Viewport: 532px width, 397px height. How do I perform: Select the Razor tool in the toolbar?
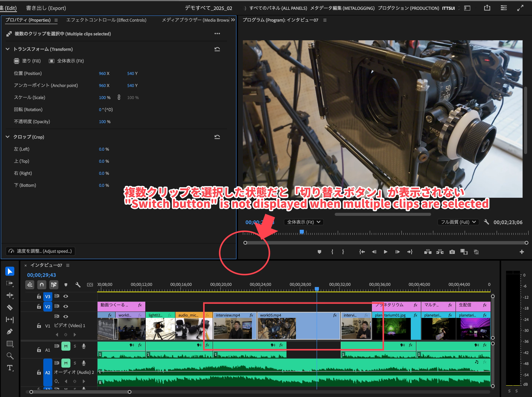pyautogui.click(x=10, y=307)
